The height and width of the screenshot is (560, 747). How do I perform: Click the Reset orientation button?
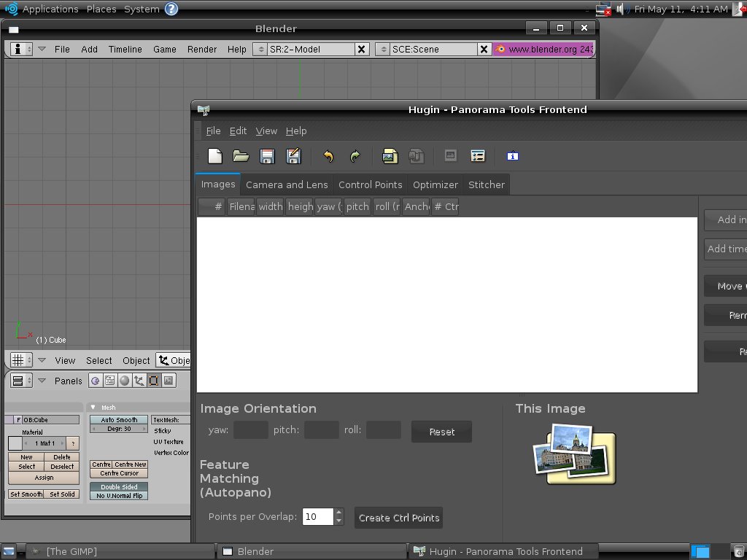click(441, 432)
